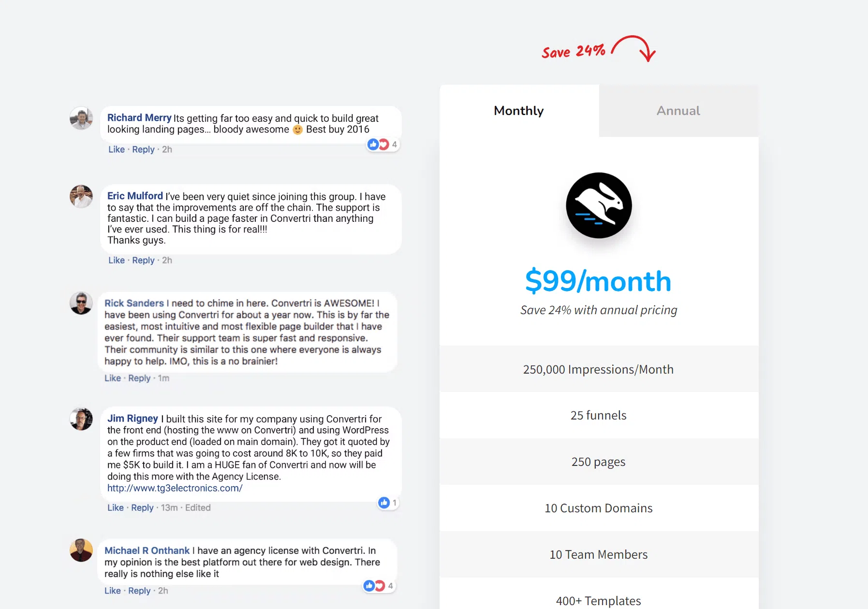Click the '2h' timestamp on Richard Merry's comment

click(167, 149)
